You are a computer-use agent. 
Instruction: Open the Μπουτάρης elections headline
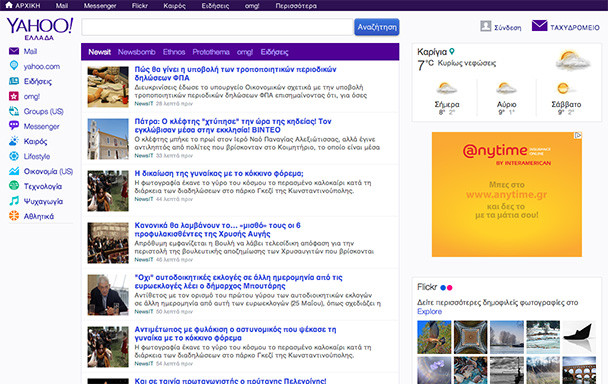pyautogui.click(x=238, y=281)
